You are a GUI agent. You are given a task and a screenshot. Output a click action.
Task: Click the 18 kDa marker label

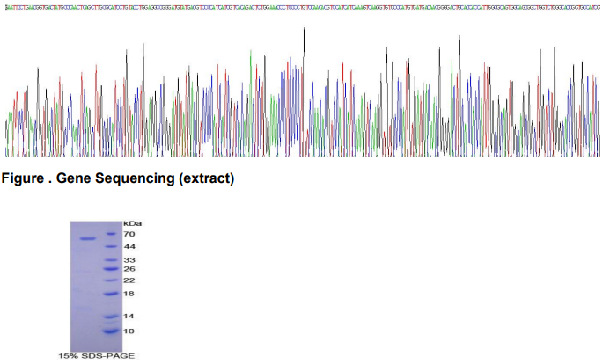(129, 294)
